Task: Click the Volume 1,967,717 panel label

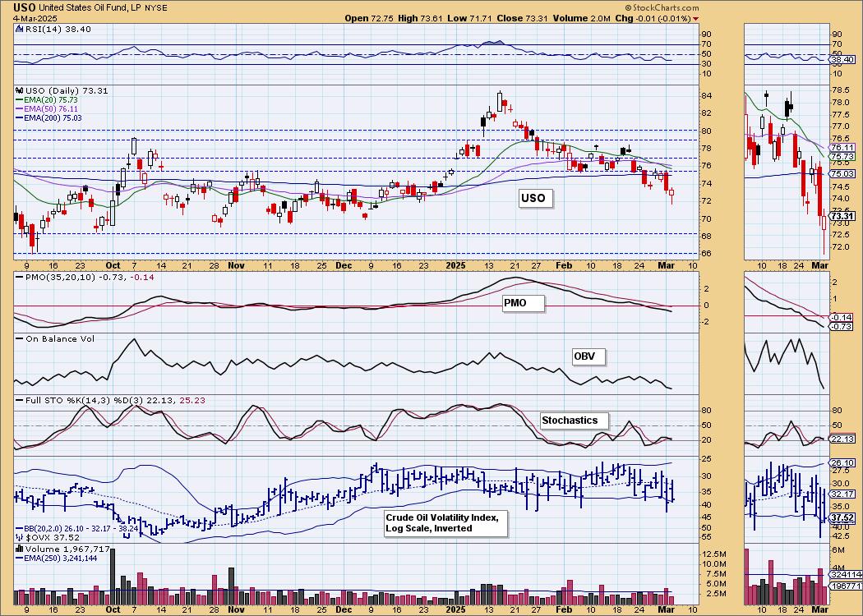Action: (x=62, y=549)
